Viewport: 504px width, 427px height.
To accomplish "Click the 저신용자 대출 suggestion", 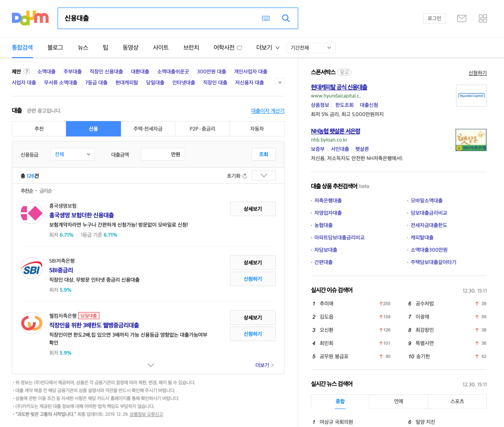I will tap(249, 83).
